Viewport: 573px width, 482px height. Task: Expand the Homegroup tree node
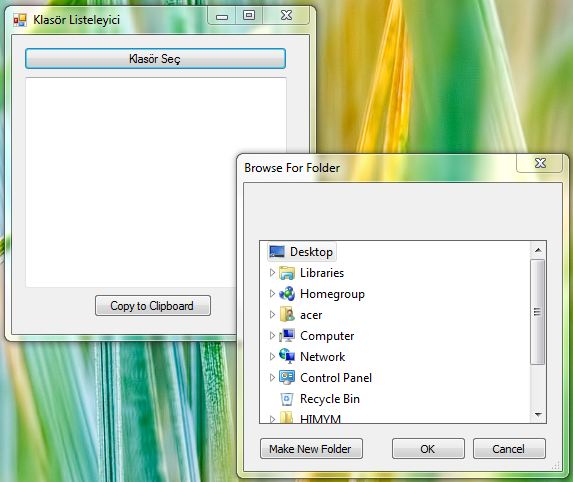click(272, 293)
